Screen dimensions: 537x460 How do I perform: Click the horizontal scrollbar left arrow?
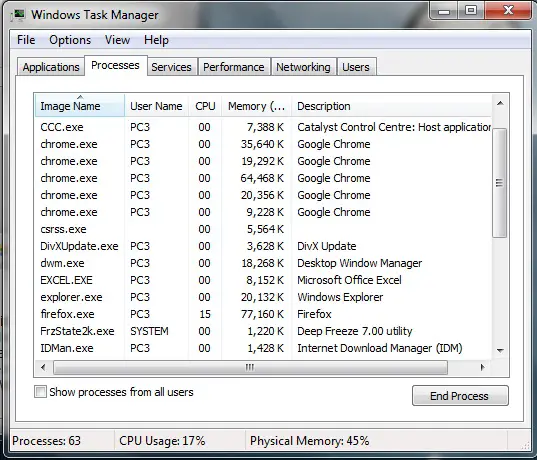point(43,368)
